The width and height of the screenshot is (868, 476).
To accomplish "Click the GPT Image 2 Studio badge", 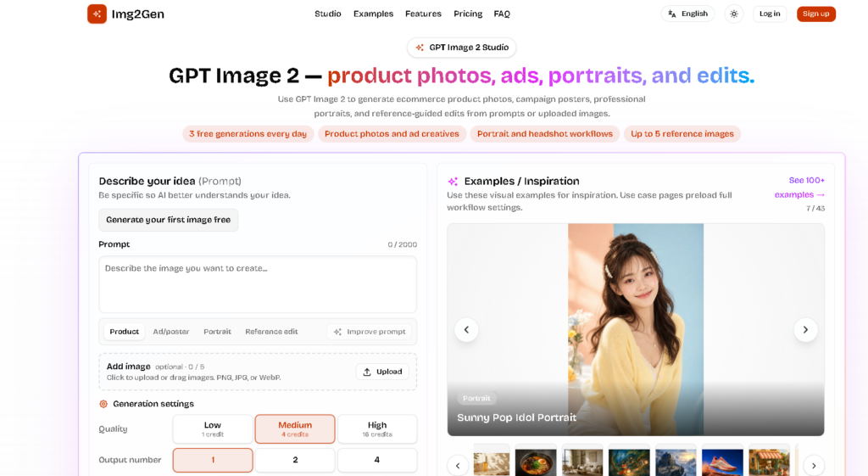I will tap(462, 48).
